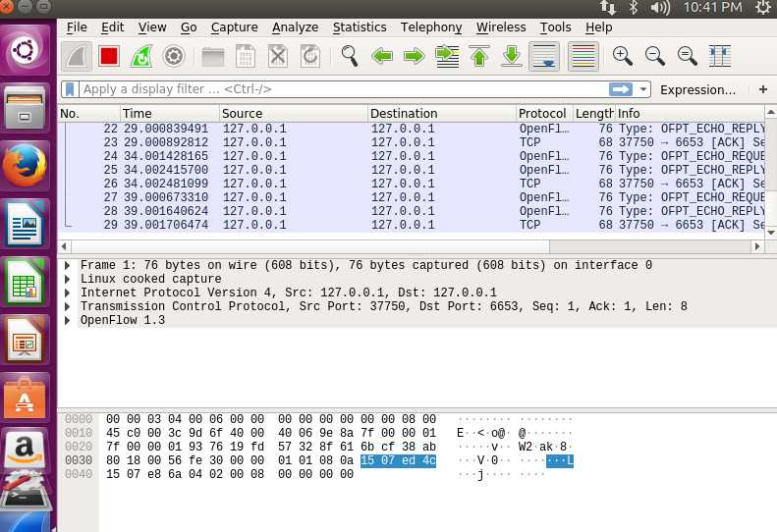Open the Telephony menu

(431, 27)
